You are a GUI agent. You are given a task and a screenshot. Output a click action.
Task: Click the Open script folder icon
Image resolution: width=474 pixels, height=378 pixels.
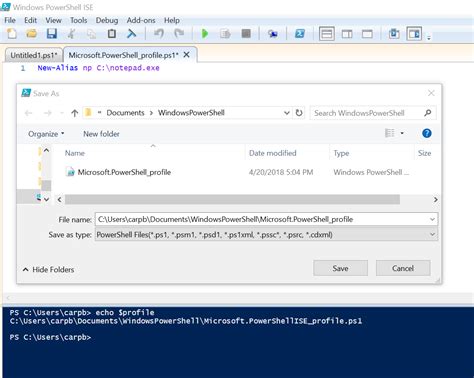[x=32, y=34]
